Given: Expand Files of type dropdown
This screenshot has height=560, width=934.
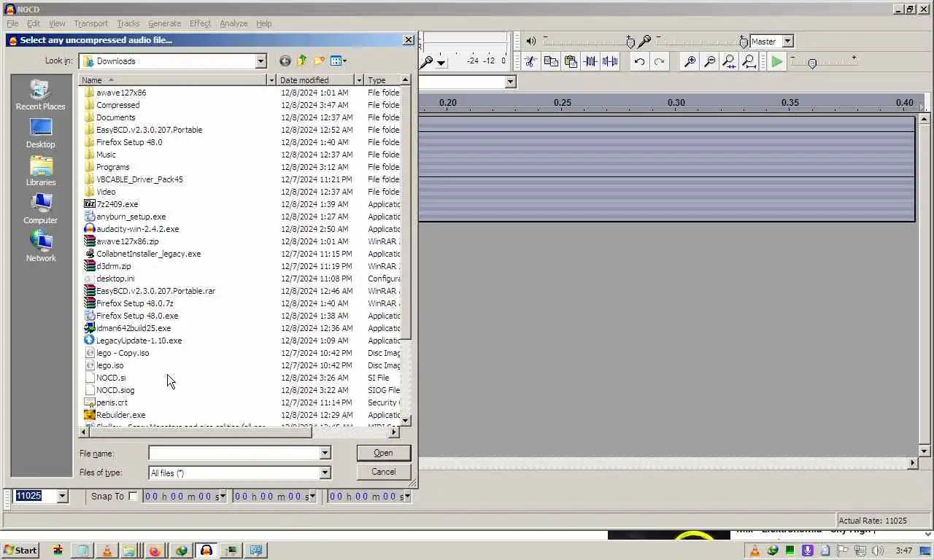Looking at the screenshot, I should [x=325, y=473].
